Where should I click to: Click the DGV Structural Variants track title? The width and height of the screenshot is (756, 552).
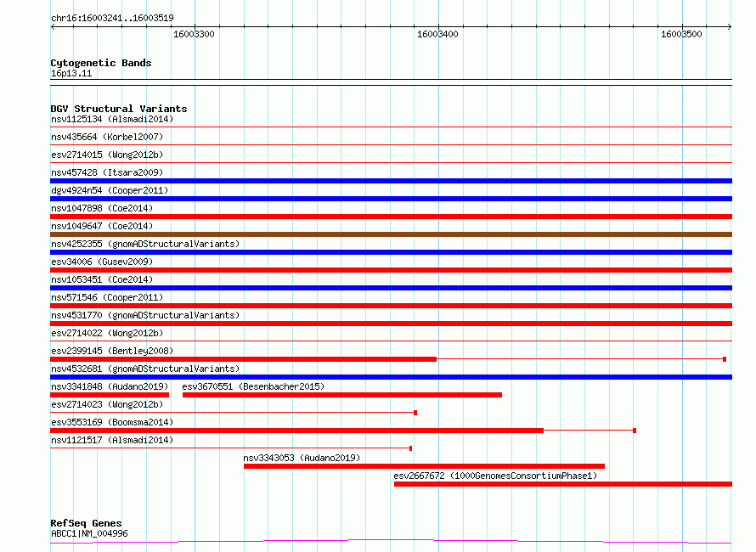pyautogui.click(x=119, y=109)
